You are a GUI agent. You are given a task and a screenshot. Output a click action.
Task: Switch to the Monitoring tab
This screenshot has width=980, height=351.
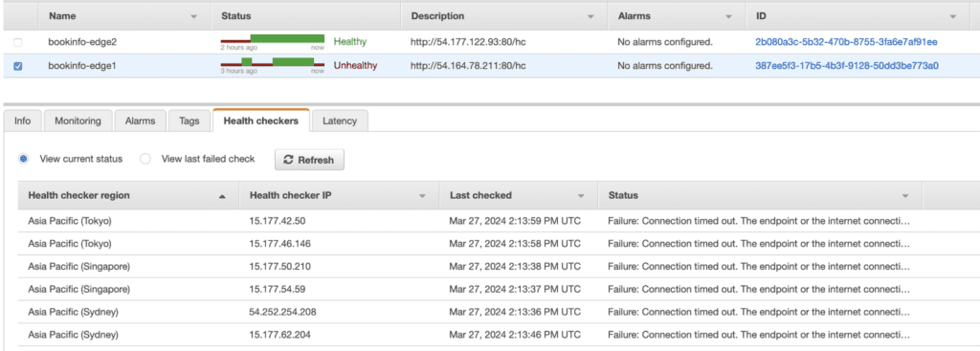pos(78,121)
